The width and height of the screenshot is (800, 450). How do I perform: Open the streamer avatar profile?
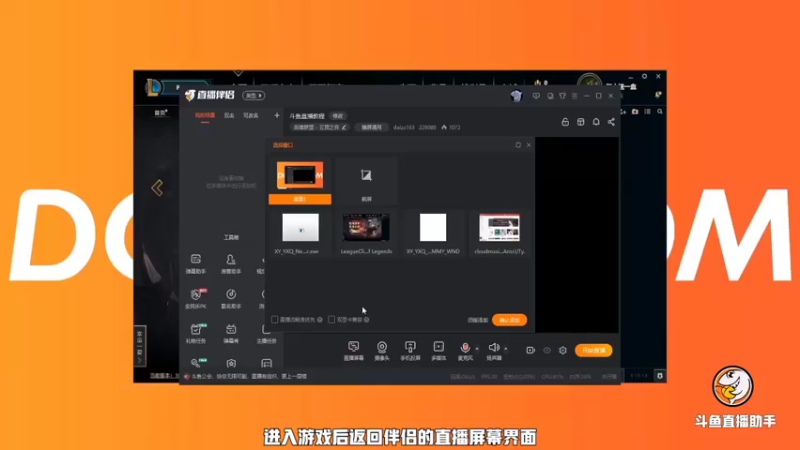[516, 96]
